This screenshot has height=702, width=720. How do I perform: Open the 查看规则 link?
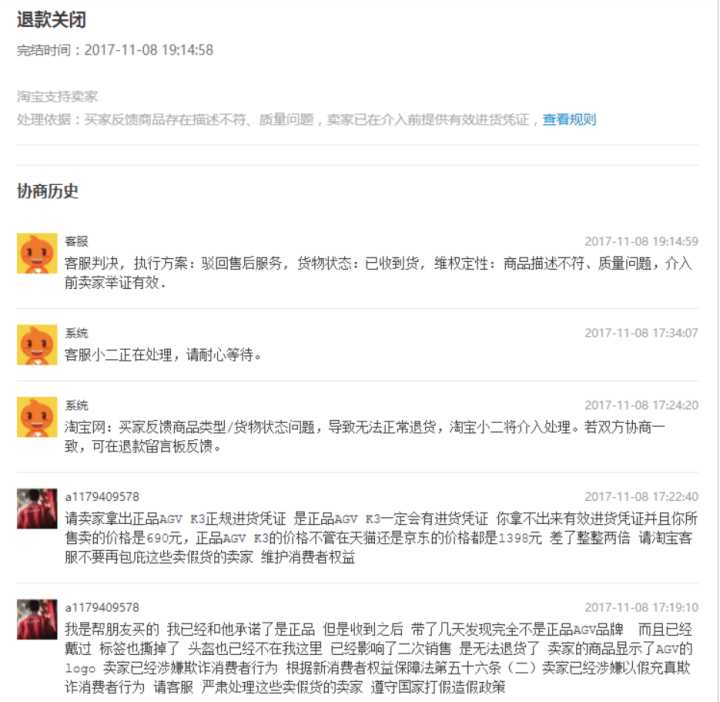(x=569, y=120)
